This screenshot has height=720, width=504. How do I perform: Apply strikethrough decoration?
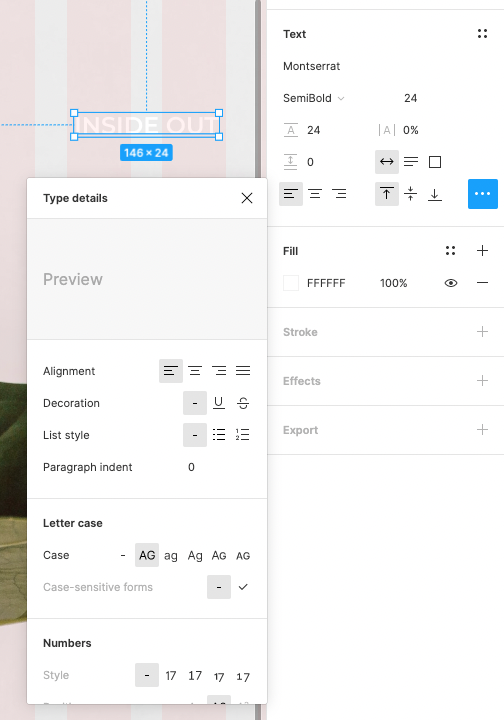243,403
